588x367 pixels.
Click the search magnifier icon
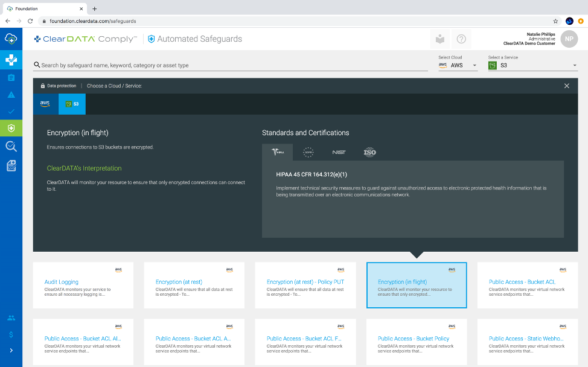click(x=37, y=65)
